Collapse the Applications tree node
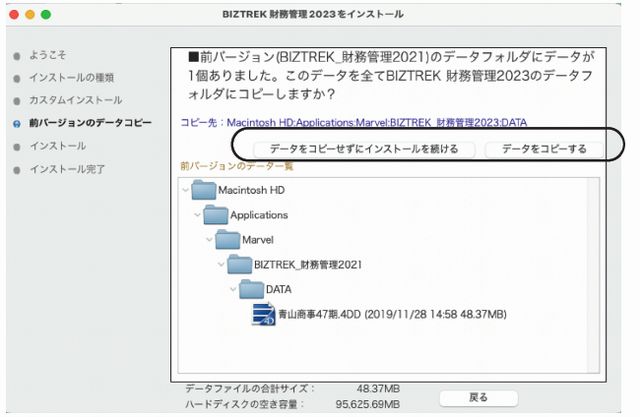640x417 pixels. tap(197, 215)
